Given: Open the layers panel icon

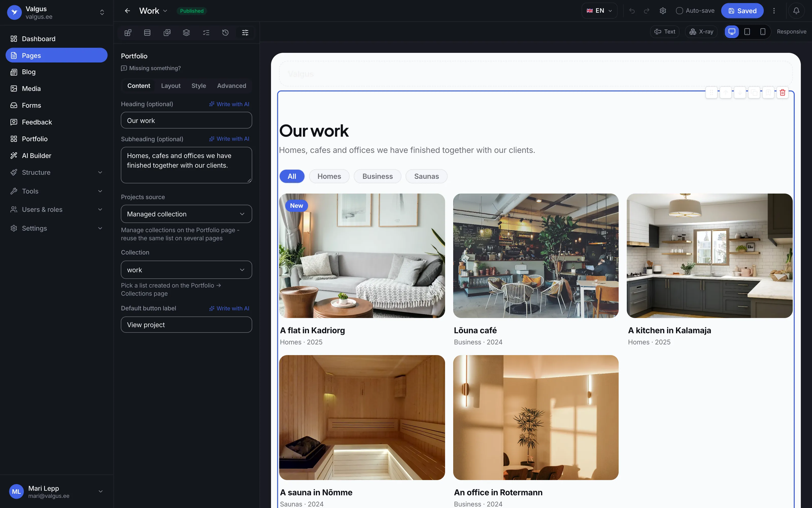Looking at the screenshot, I should point(186,33).
